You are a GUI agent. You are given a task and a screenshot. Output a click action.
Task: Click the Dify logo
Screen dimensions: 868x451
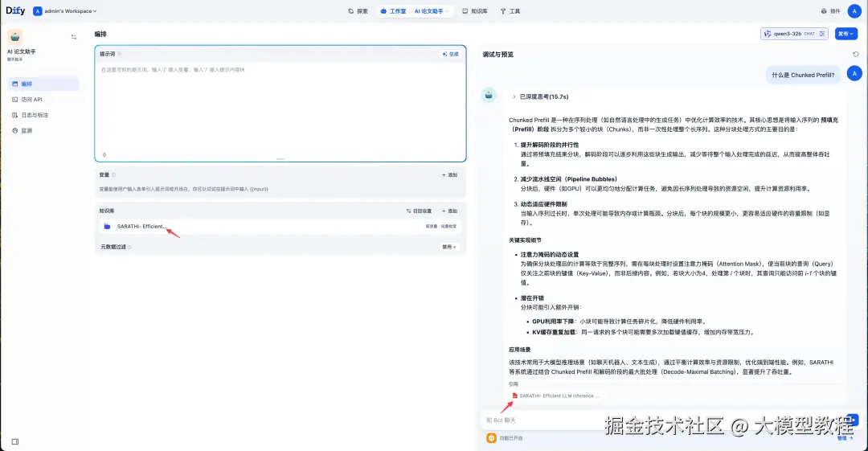pyautogui.click(x=15, y=10)
